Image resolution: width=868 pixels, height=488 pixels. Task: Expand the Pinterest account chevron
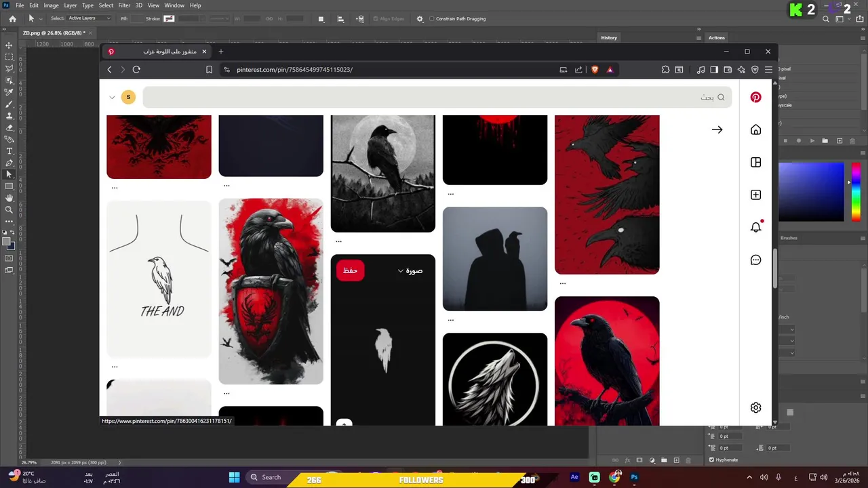pos(112,97)
